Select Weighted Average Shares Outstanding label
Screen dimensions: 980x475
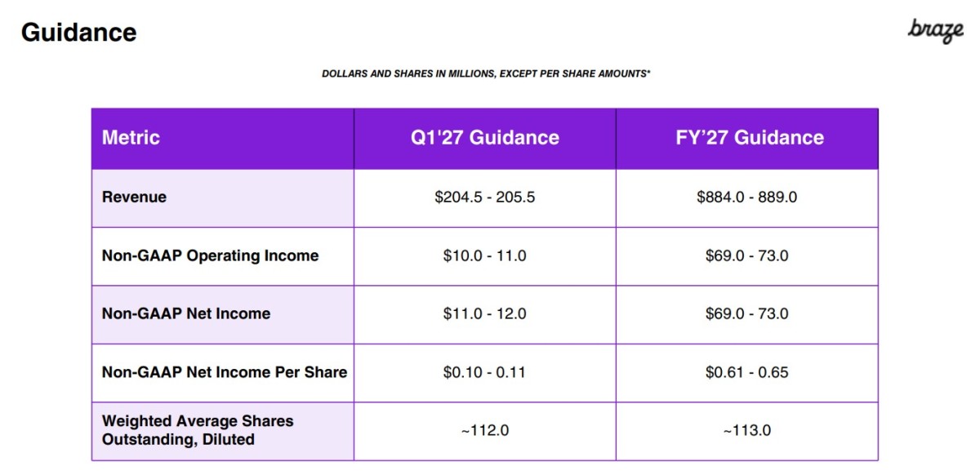[x=198, y=430]
